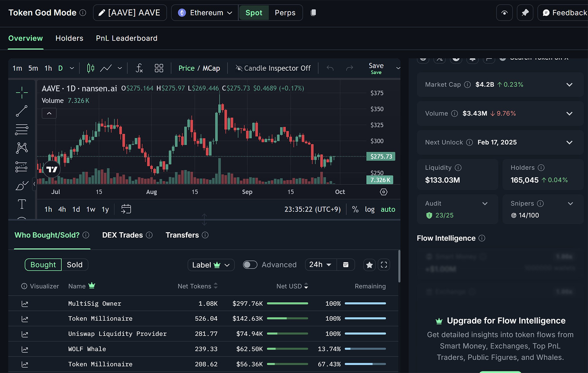Image resolution: width=588 pixels, height=373 pixels.
Task: Show the Bought list
Action: click(x=43, y=265)
